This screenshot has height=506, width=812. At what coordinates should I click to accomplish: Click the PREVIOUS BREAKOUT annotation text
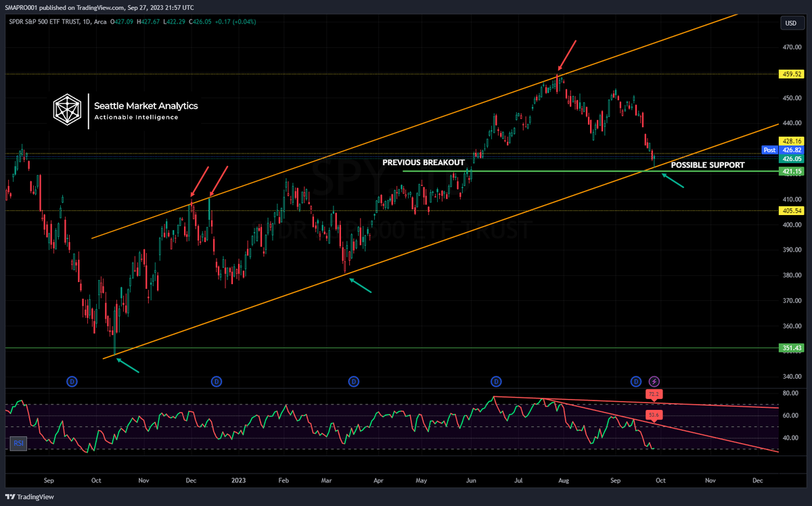coord(424,163)
